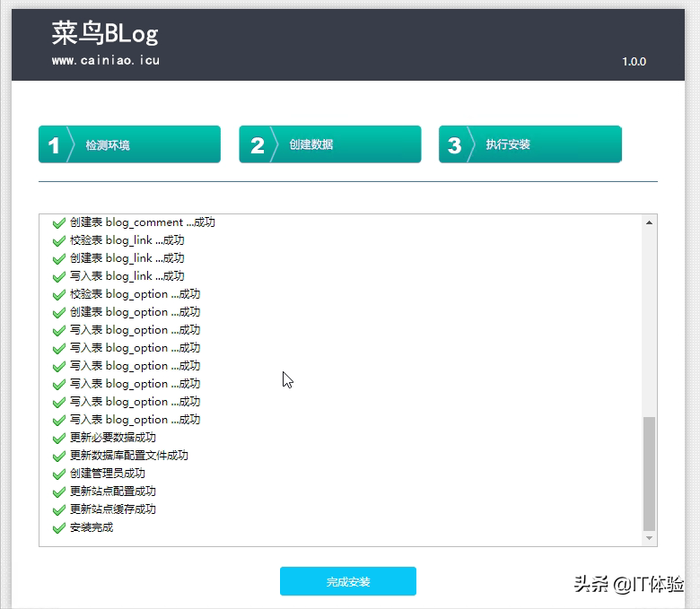The width and height of the screenshot is (700, 609).
Task: Click the log scrollbar up arrow
Action: point(649,222)
